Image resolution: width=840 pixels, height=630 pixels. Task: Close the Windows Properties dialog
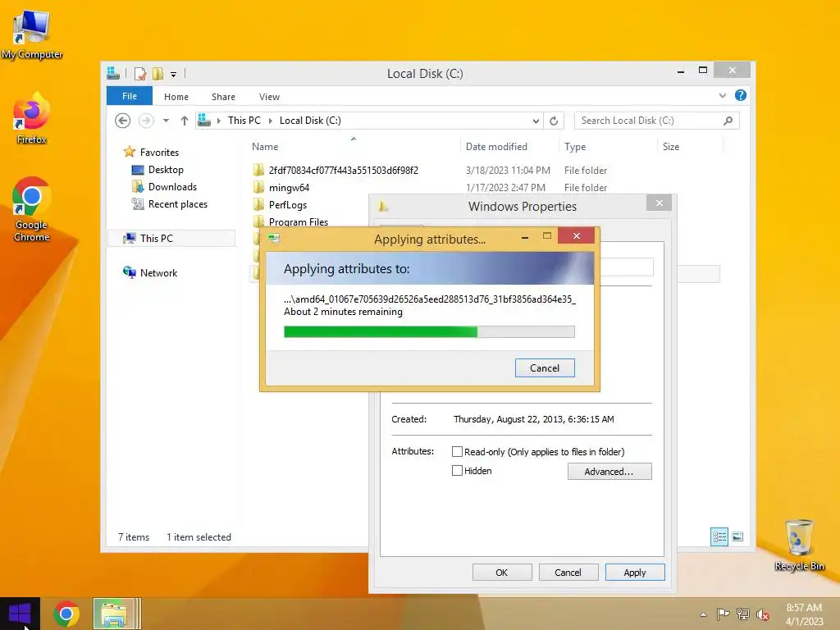click(660, 203)
